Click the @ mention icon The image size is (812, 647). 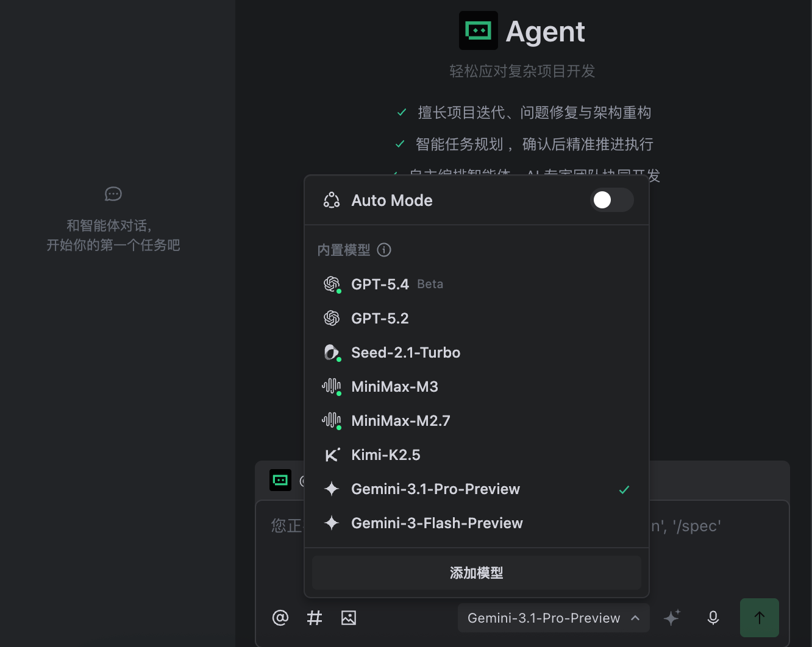point(280,618)
